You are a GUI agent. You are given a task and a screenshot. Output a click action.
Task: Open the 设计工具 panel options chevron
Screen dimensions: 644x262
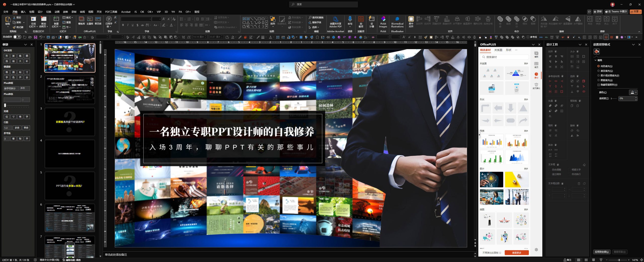coord(580,45)
